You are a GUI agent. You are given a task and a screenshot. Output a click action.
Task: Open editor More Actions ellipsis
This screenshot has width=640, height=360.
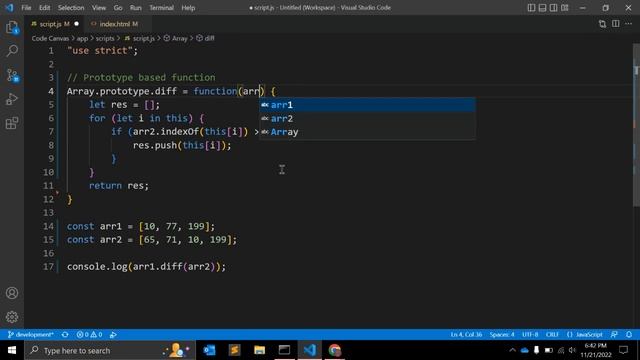tap(629, 24)
